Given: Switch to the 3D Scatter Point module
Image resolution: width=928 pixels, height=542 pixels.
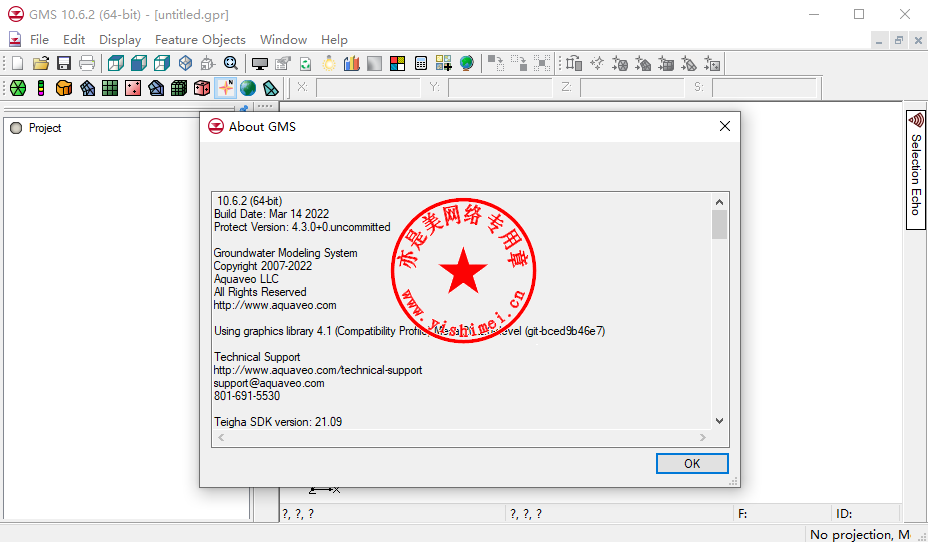Looking at the screenshot, I should coord(202,88).
